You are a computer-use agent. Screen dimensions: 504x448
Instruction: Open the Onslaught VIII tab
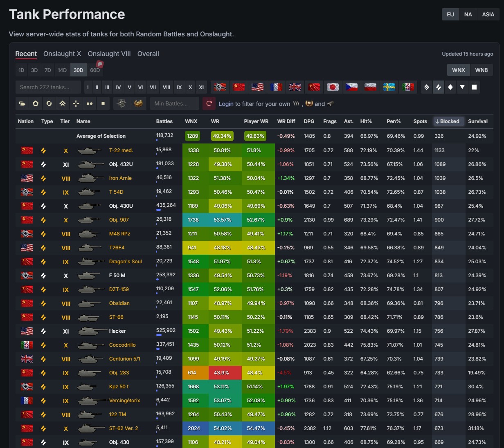(109, 54)
